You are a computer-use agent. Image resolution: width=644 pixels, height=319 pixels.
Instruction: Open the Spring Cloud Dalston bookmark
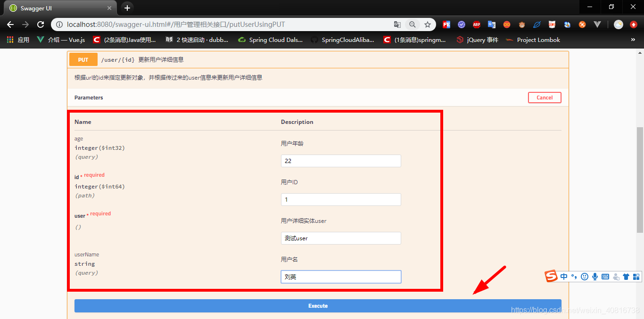pyautogui.click(x=271, y=40)
